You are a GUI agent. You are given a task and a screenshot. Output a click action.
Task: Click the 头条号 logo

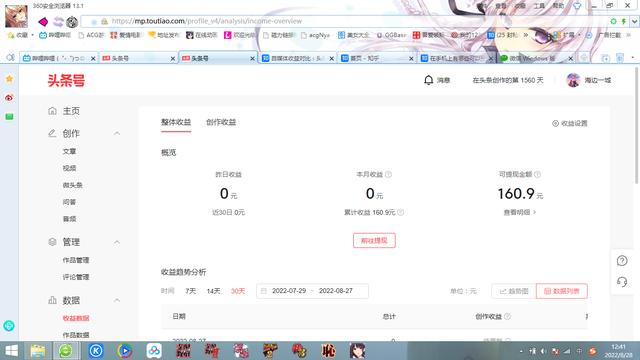(66, 80)
